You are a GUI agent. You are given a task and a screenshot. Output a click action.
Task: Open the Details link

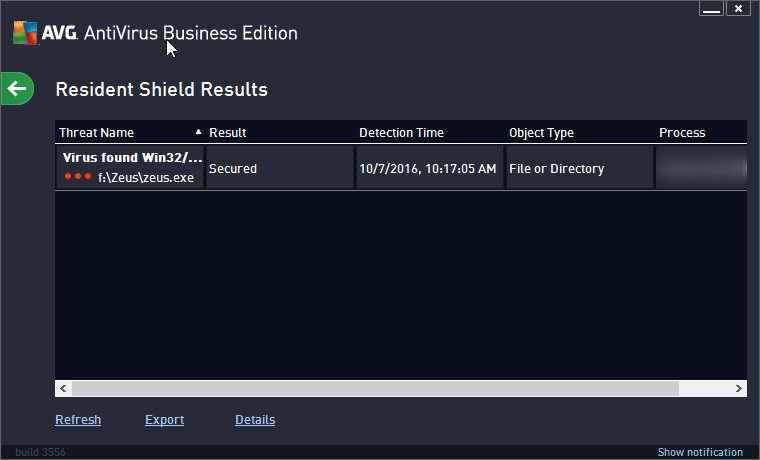[255, 420]
